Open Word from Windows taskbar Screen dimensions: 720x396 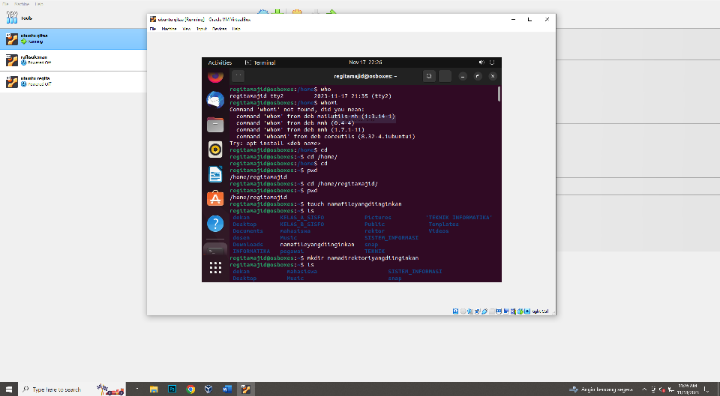[x=227, y=389]
